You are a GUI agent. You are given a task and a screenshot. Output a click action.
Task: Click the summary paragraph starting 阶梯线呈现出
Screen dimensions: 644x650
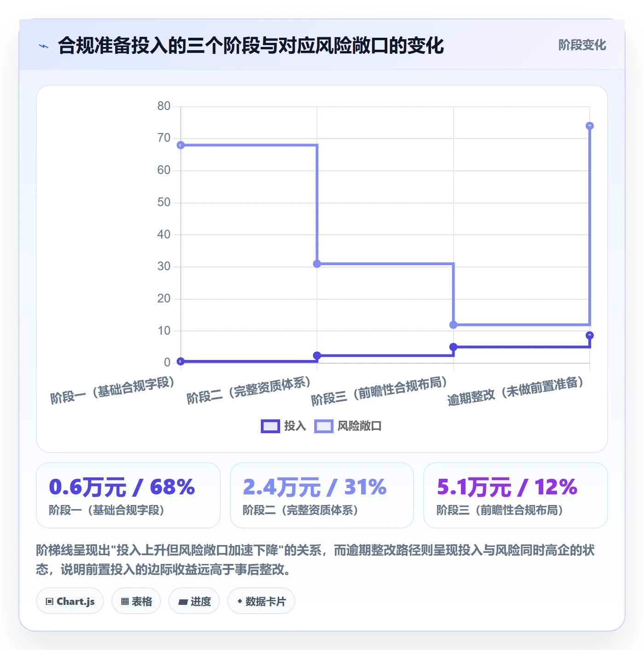click(x=316, y=560)
